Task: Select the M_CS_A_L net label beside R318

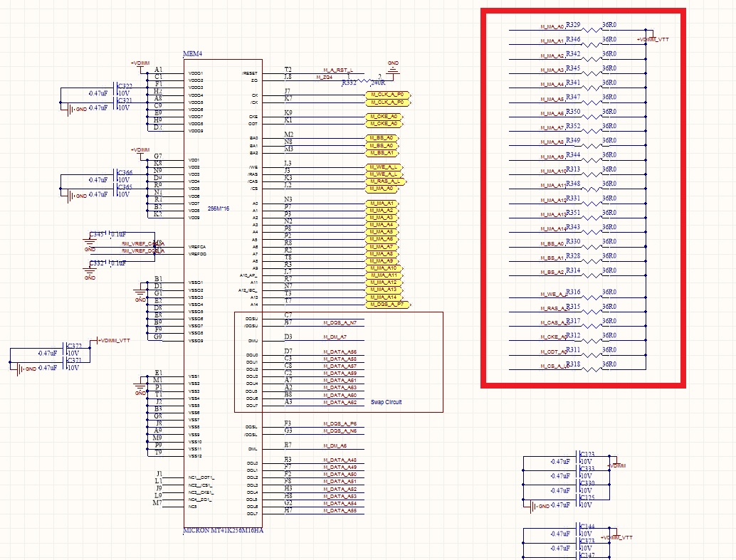Action: click(x=554, y=366)
